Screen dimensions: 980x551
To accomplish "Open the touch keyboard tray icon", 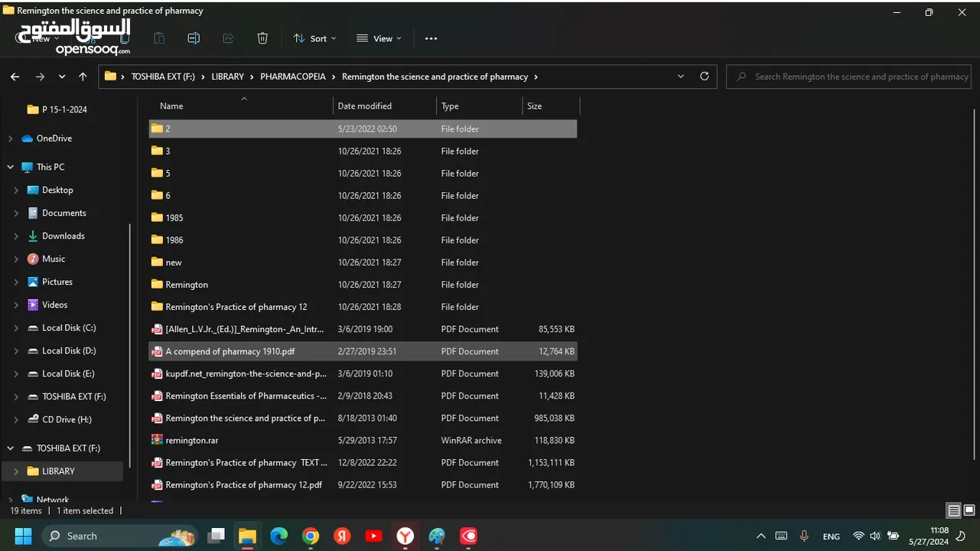I will [781, 536].
